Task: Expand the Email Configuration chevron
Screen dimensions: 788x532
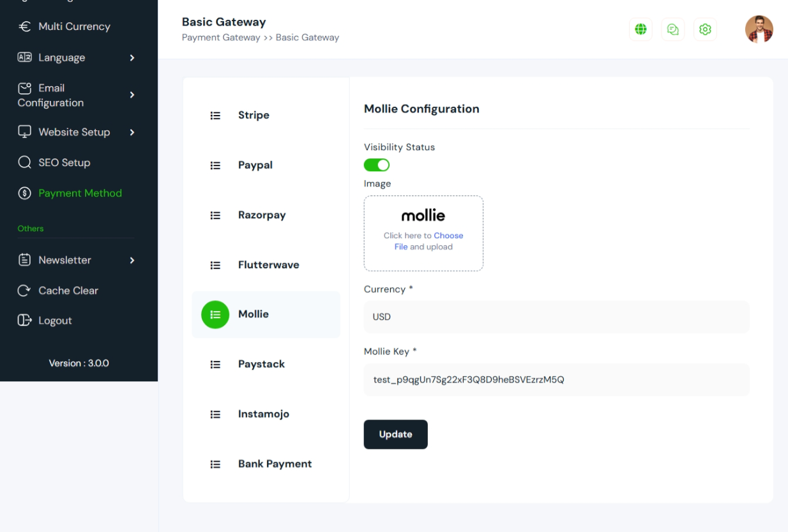Action: [132, 95]
